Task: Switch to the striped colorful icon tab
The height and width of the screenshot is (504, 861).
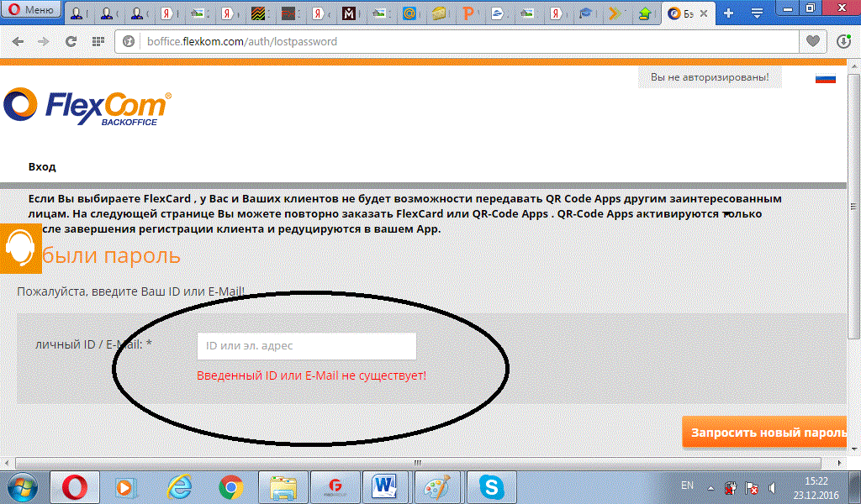Action: (x=258, y=13)
